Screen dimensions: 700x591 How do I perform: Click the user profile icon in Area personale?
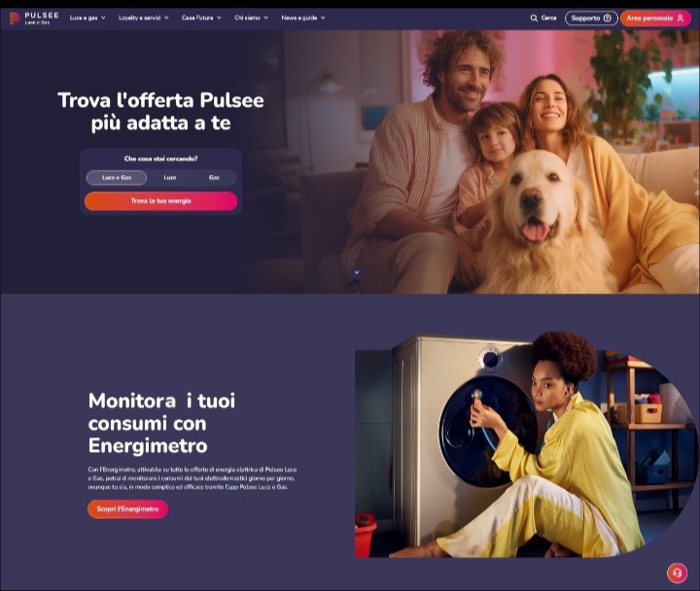point(681,17)
